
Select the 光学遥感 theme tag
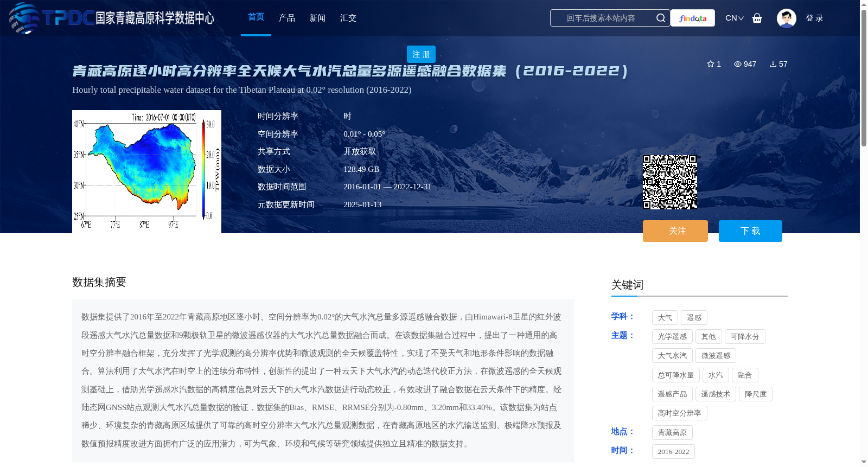(x=672, y=337)
